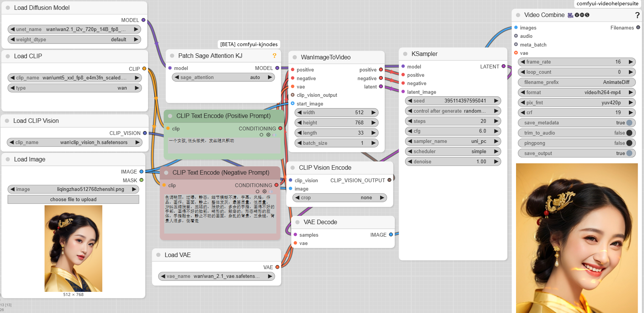This screenshot has width=644, height=313.
Task: Toggle trim_to_audio switch in Video Combine
Action: [x=629, y=133]
